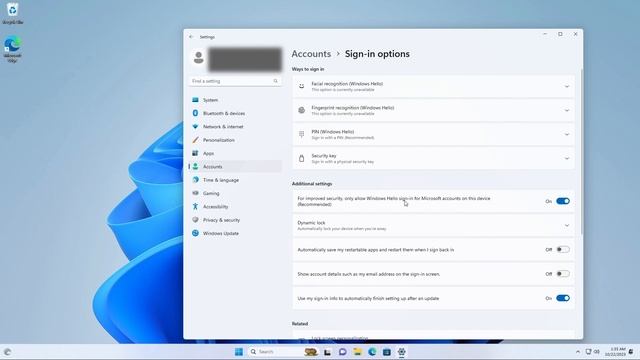This screenshot has height=360, width=640.
Task: Go to Privacy & security settings
Action: point(235,220)
